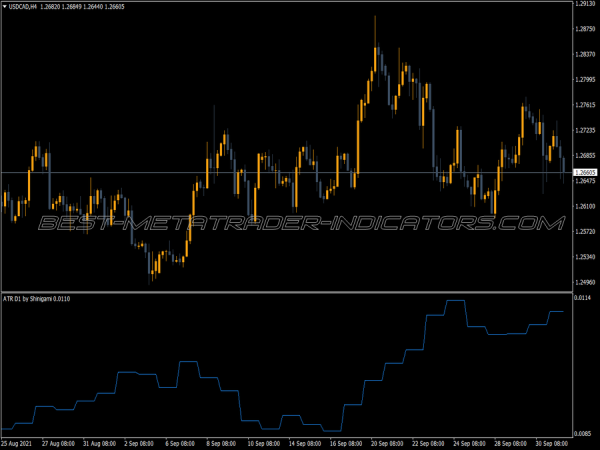This screenshot has width=600, height=450.
Task: Click the 25 Aug 2021 date label
Action: pos(18,443)
